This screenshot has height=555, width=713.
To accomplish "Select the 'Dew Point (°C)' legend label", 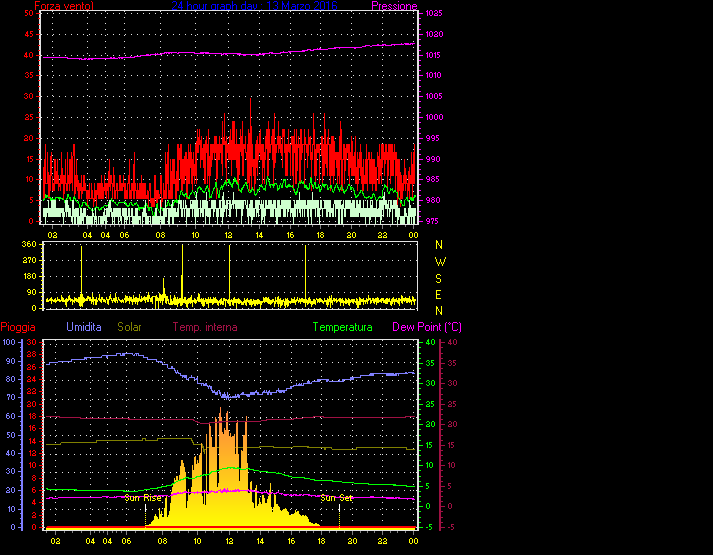I will click(x=427, y=327).
